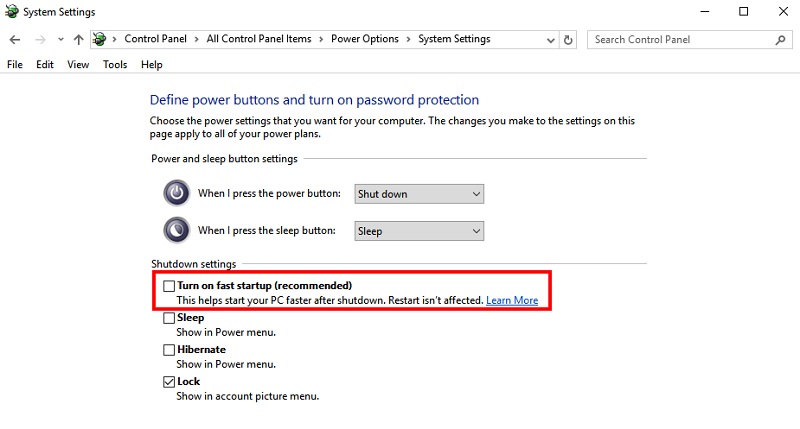Expand the address bar history dropdown
This screenshot has width=800, height=429.
point(551,40)
